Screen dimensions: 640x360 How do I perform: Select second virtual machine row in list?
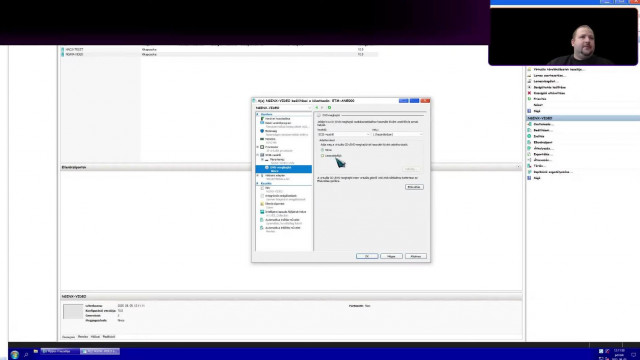(219, 54)
